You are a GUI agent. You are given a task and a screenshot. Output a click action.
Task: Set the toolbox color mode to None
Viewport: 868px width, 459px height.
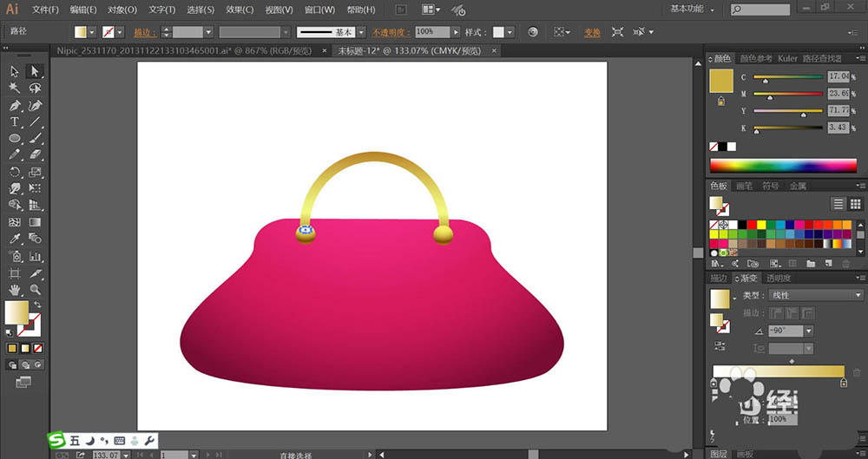coord(40,348)
